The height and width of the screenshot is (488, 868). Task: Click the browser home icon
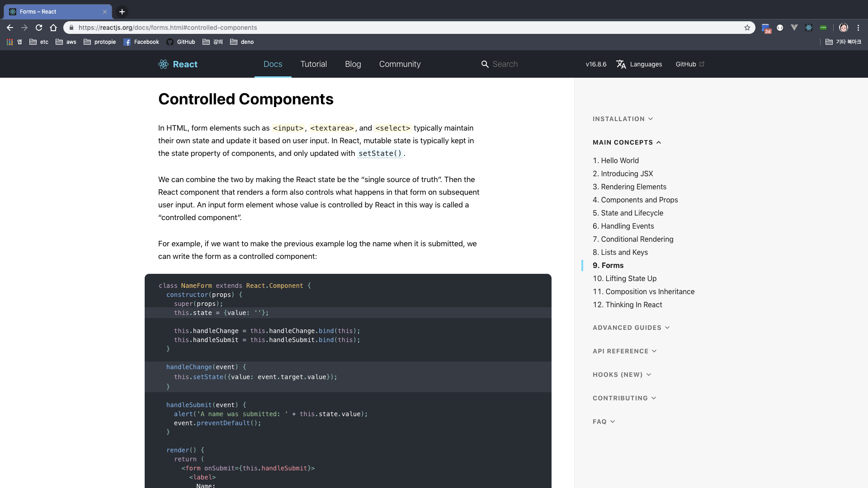tap(53, 28)
